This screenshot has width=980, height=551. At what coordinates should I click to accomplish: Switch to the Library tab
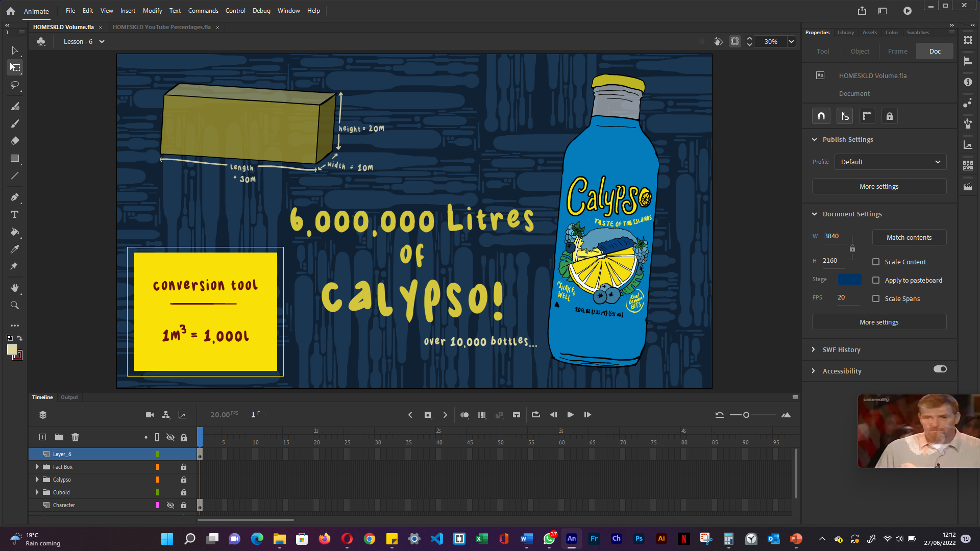[846, 32]
